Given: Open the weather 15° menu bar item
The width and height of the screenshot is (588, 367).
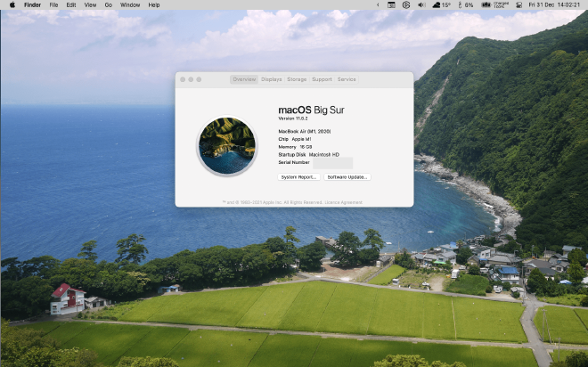Looking at the screenshot, I should point(442,4).
